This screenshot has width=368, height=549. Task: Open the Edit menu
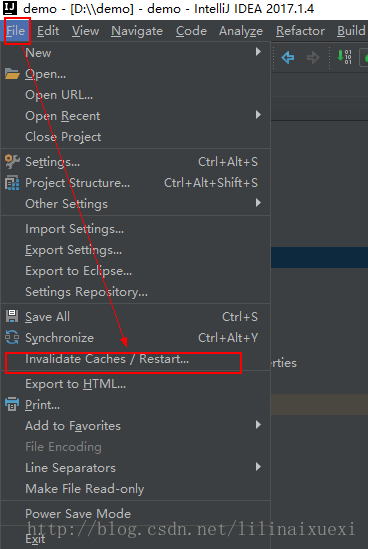(48, 31)
